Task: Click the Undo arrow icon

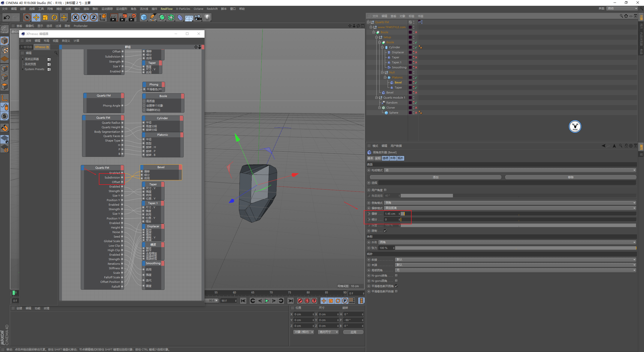Action: pos(7,17)
